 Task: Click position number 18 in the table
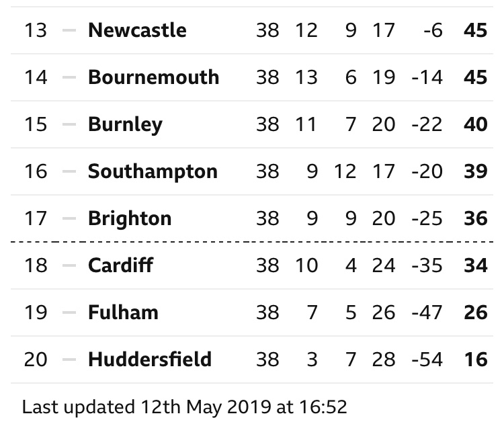(36, 265)
